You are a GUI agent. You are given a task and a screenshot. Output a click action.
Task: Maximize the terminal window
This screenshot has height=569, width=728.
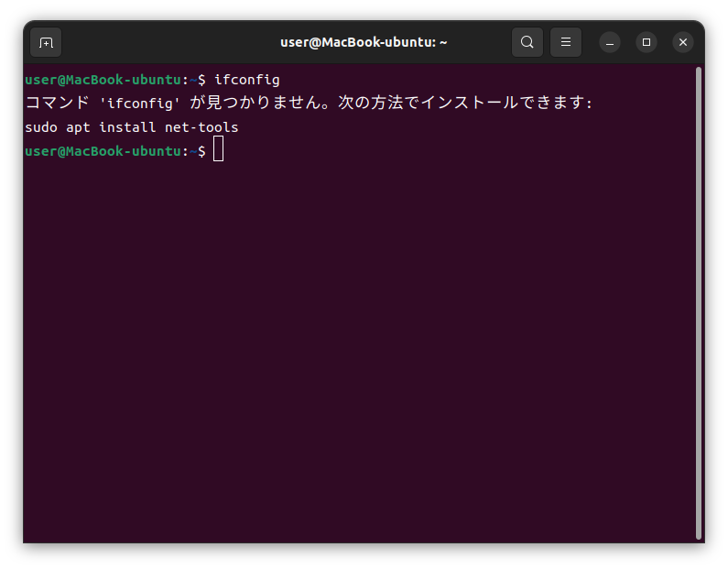click(647, 42)
